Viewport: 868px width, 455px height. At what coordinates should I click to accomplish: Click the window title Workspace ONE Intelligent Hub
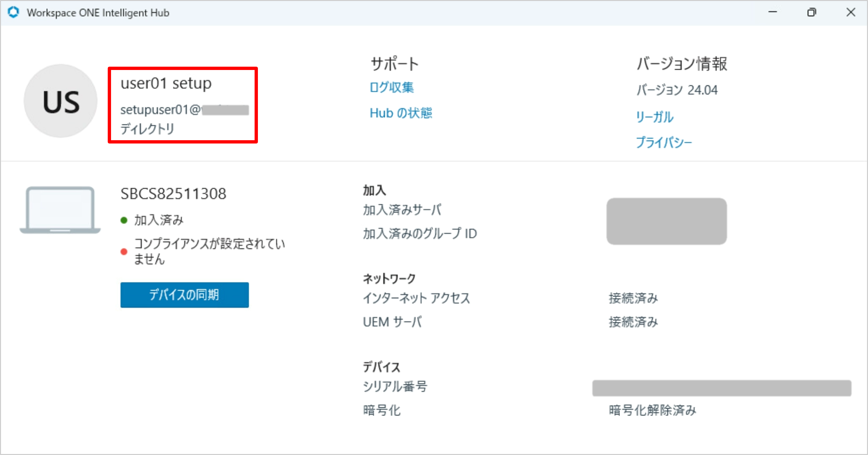pyautogui.click(x=98, y=13)
